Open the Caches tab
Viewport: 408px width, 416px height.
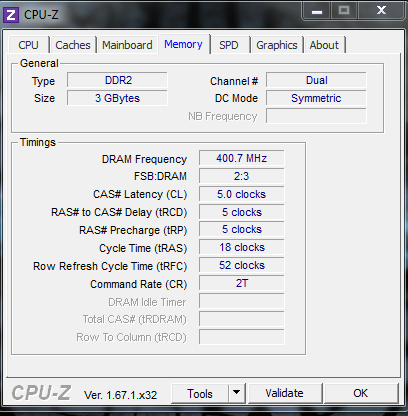(x=73, y=45)
